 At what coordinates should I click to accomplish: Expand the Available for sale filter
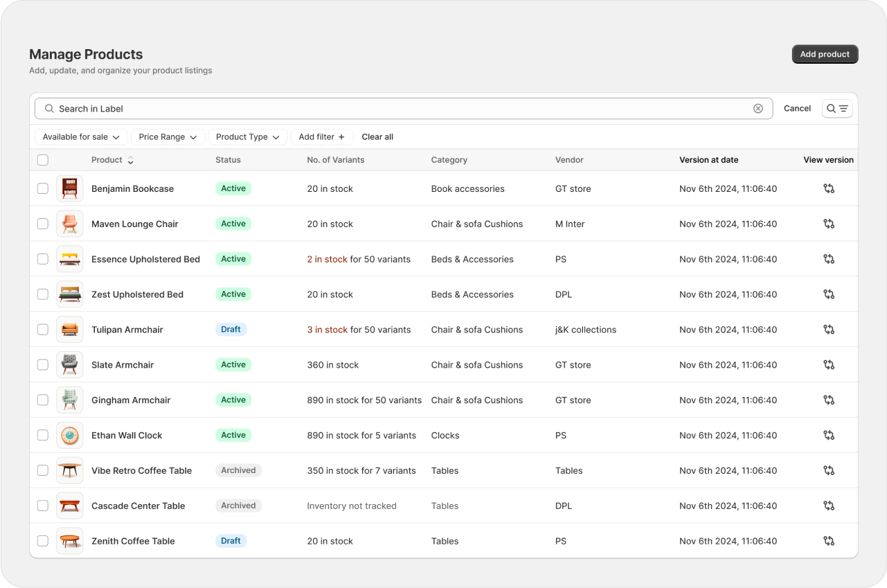[81, 137]
